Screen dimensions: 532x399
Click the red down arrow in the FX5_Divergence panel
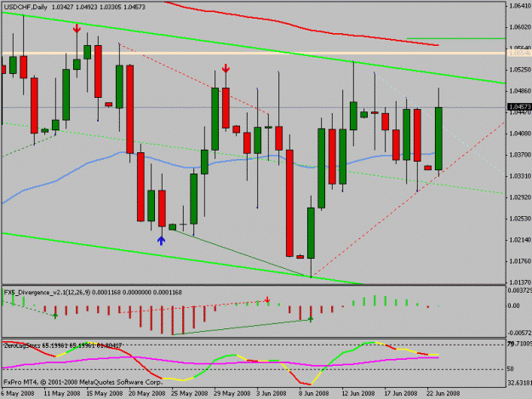point(267,299)
